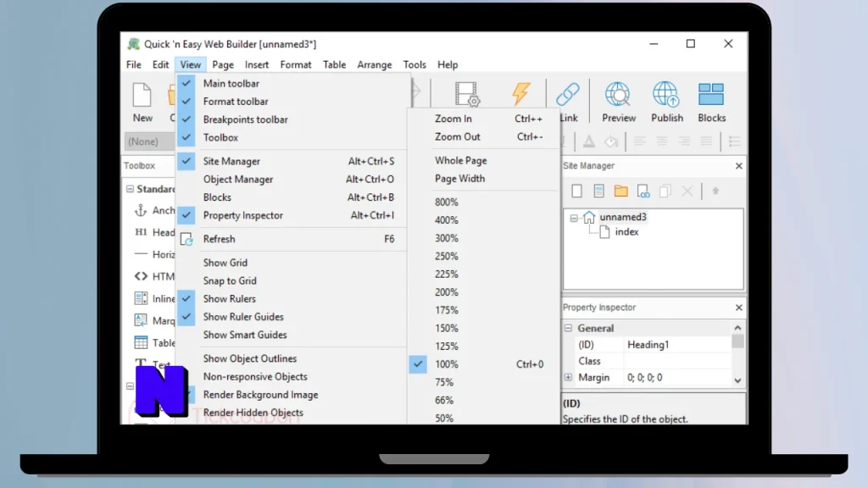
Task: Select the Anchor tool in Toolbox
Action: [154, 210]
